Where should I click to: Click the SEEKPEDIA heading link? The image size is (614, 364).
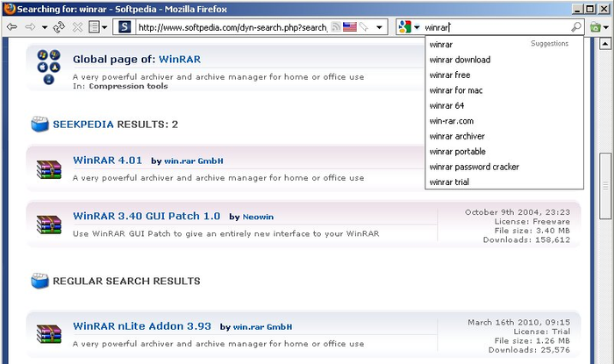83,125
